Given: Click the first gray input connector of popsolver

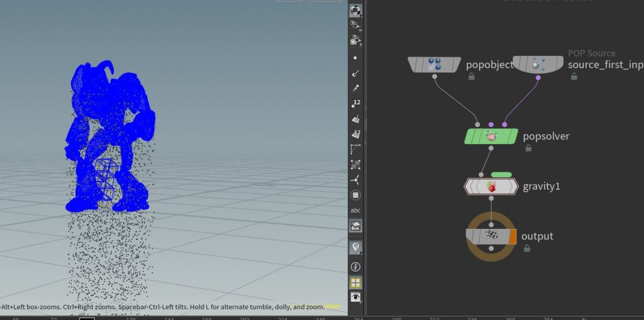Looking at the screenshot, I should pos(477,124).
